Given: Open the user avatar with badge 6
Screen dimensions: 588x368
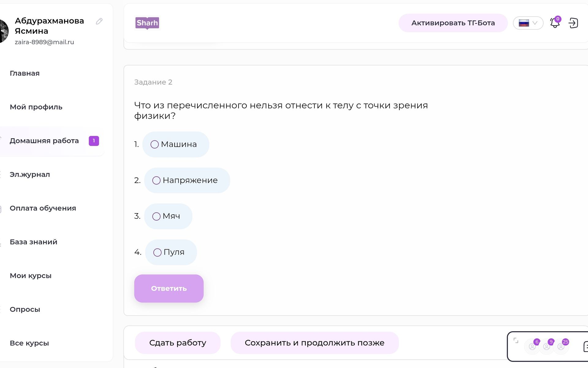Looking at the screenshot, I should pyautogui.click(x=533, y=346).
